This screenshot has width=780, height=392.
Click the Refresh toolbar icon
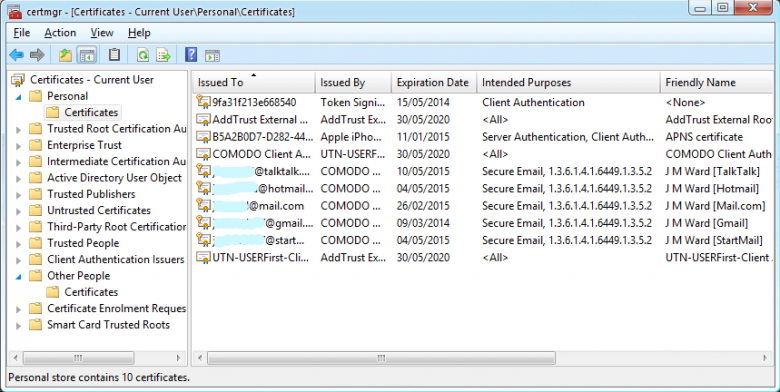(x=143, y=55)
